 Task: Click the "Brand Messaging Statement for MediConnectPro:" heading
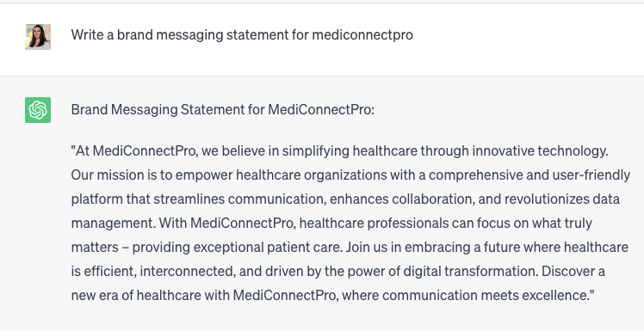click(x=223, y=110)
